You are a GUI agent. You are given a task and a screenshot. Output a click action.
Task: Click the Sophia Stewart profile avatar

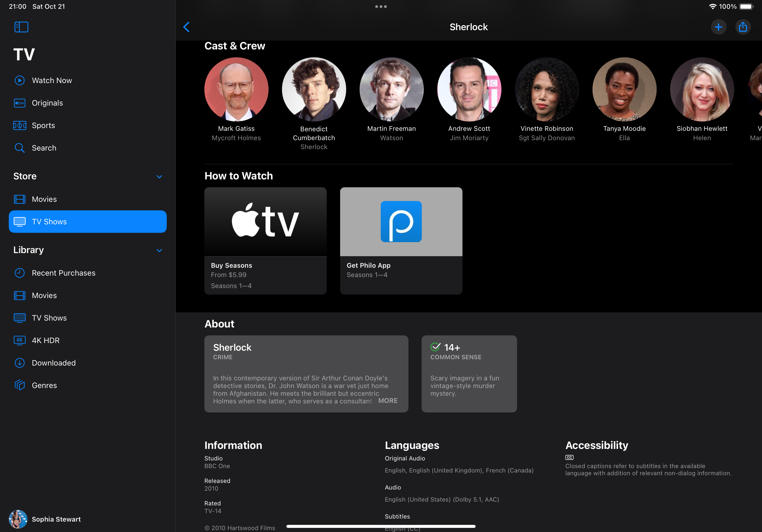click(18, 519)
